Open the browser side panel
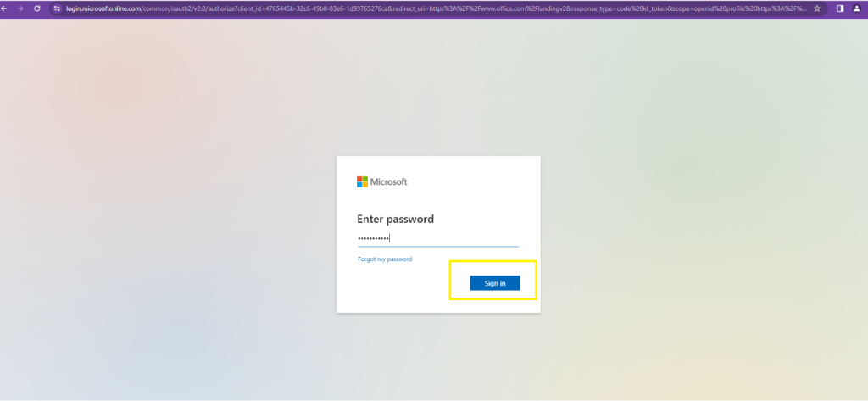868x401 pixels. 839,8
